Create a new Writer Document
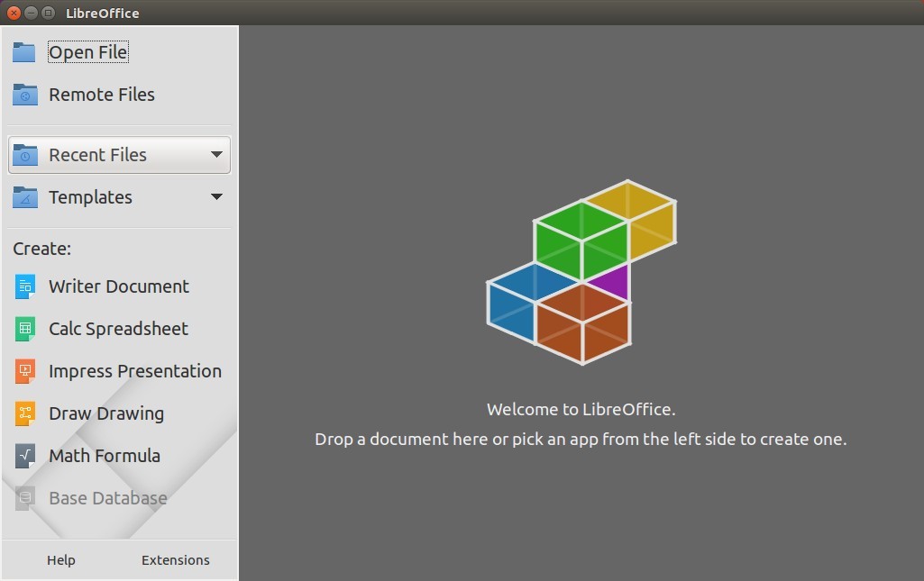 coord(118,286)
